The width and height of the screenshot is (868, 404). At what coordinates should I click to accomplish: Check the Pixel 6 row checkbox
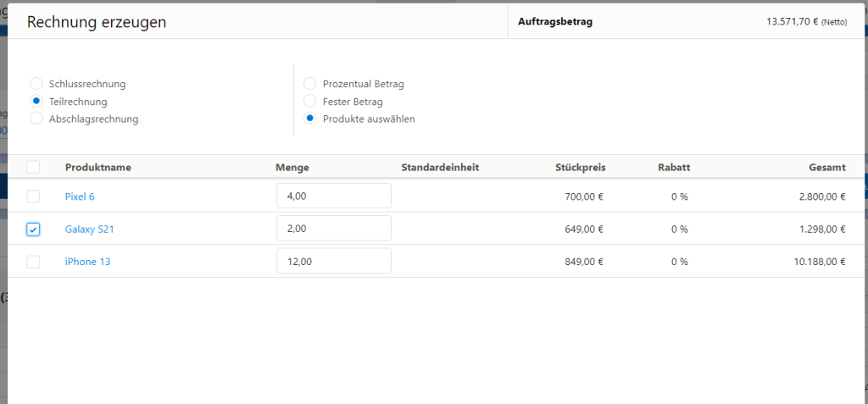(33, 196)
